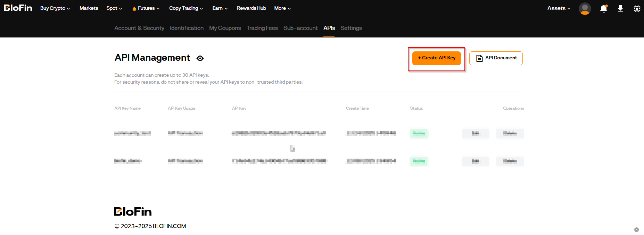Toggle API key visibility eye icon
The image size is (644, 235).
tap(200, 58)
